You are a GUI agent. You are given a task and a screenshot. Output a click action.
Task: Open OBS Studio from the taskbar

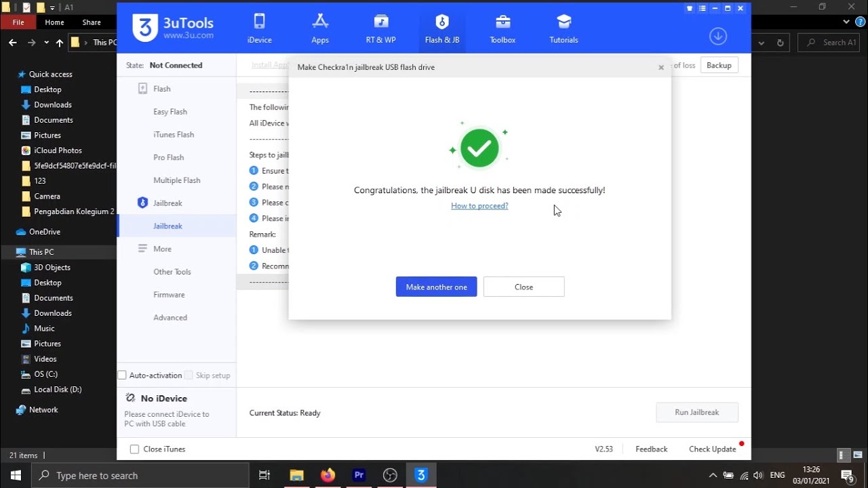tap(390, 475)
